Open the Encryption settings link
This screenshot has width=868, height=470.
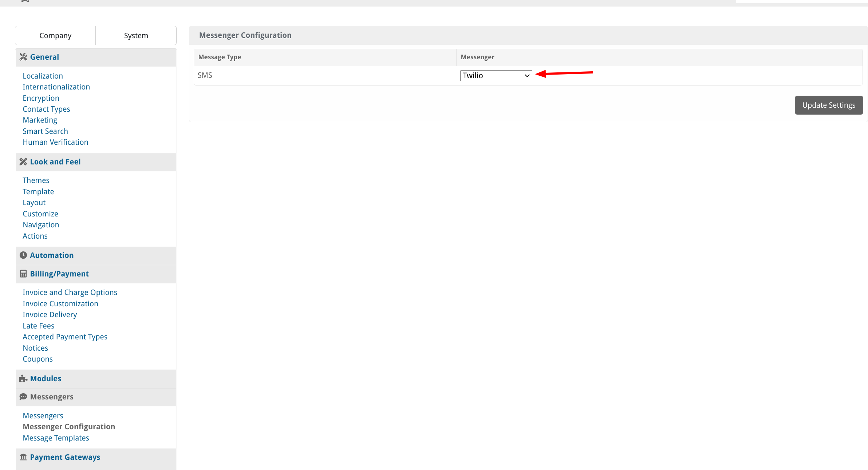(x=41, y=98)
